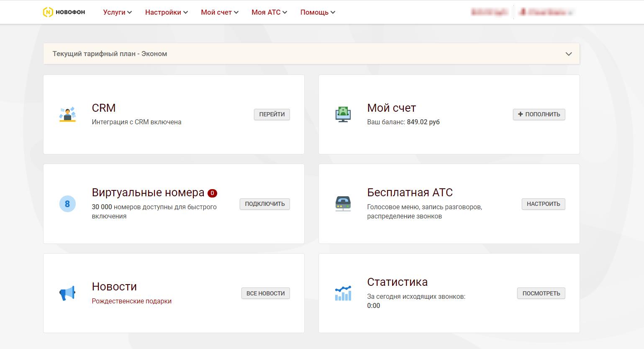Click the news megaphone icon
This screenshot has width=644, height=349.
67,293
